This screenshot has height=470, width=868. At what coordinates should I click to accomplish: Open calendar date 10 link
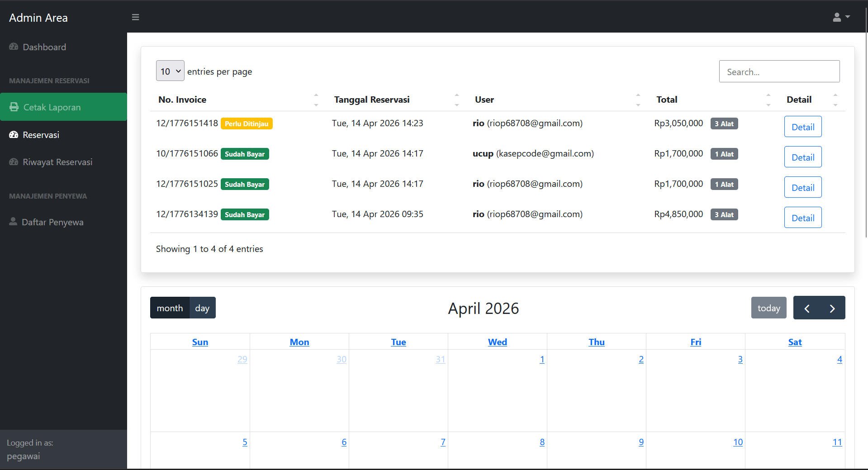click(x=738, y=442)
